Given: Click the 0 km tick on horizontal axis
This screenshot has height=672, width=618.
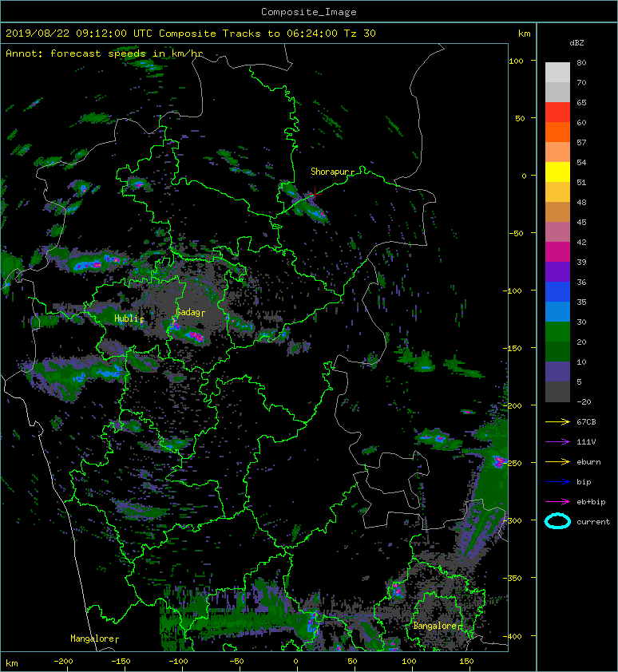Looking at the screenshot, I should [296, 662].
